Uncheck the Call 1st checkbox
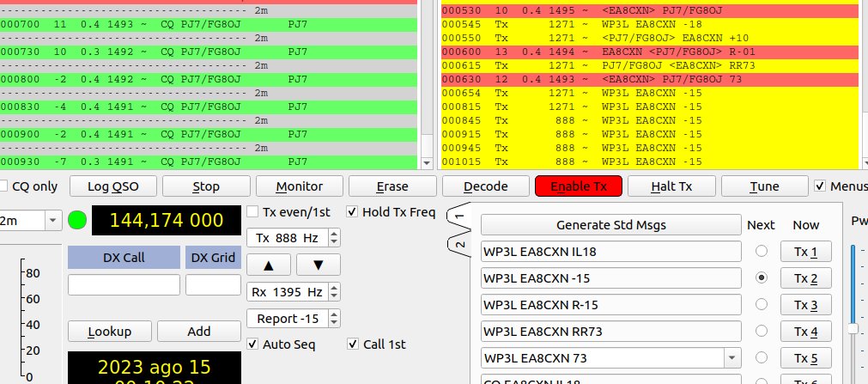This screenshot has width=868, height=384. [x=353, y=344]
